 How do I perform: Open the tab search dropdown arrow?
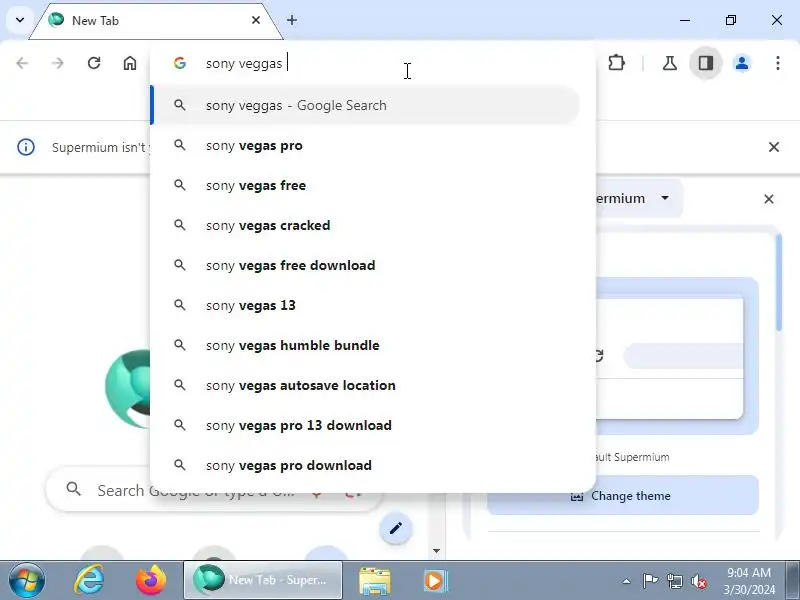pos(20,20)
